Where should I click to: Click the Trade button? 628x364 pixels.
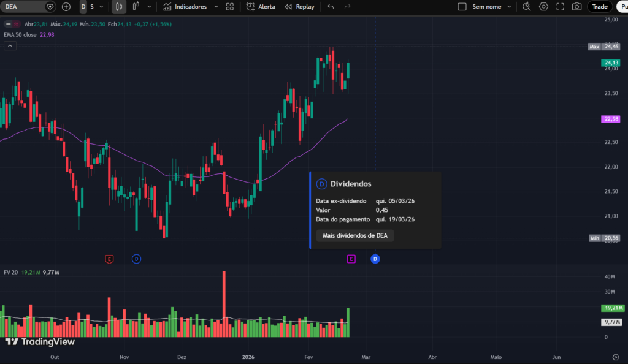[599, 7]
